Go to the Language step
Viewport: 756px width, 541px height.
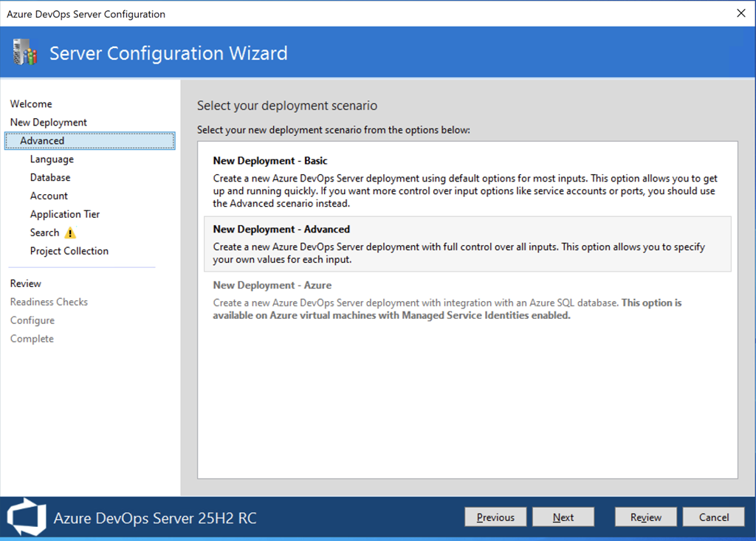(x=52, y=159)
